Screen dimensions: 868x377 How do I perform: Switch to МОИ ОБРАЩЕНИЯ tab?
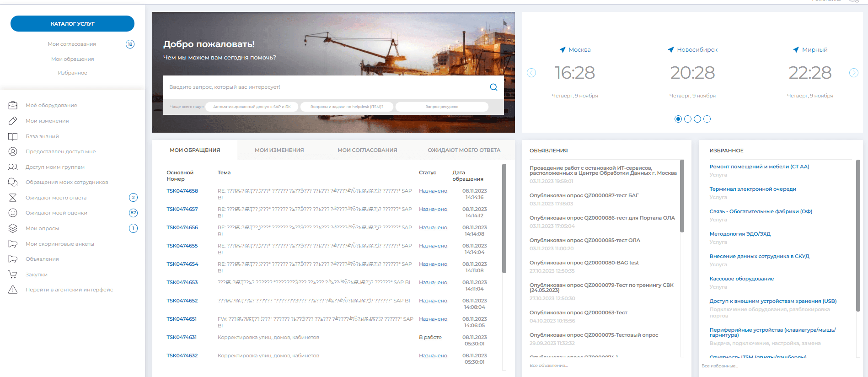point(195,150)
